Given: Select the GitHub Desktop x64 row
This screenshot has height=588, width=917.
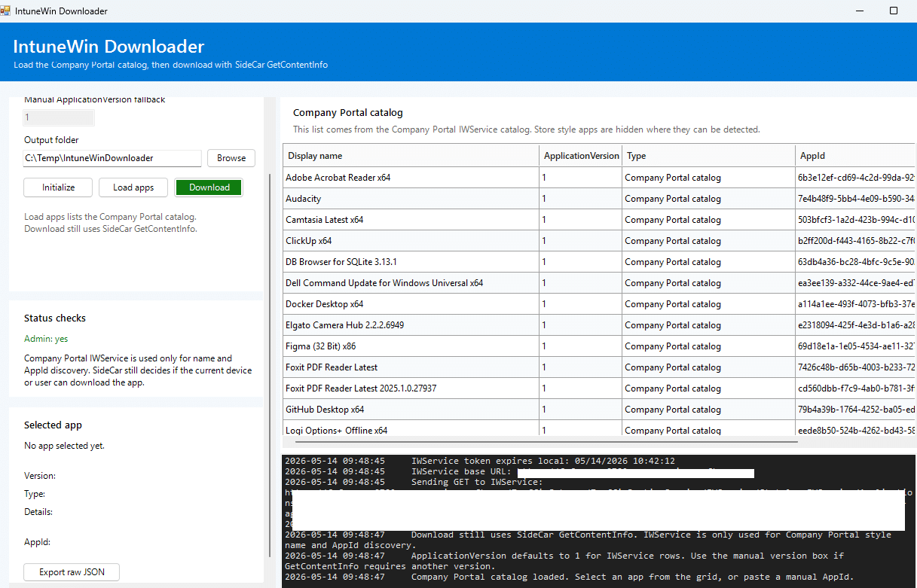Looking at the screenshot, I should pyautogui.click(x=600, y=410).
